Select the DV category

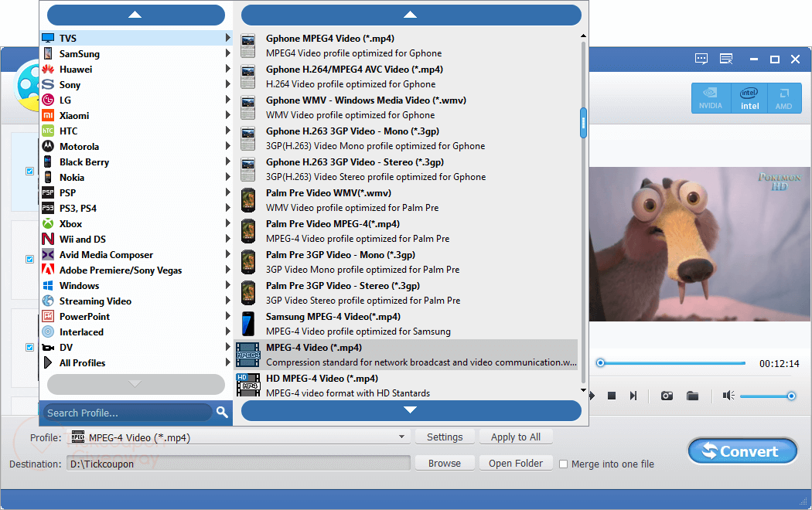pos(136,347)
